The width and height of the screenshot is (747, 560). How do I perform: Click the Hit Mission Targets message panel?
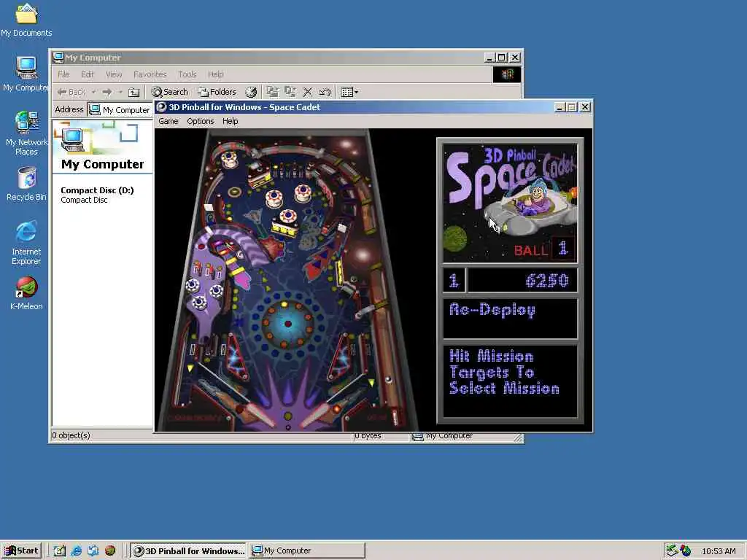tap(510, 381)
